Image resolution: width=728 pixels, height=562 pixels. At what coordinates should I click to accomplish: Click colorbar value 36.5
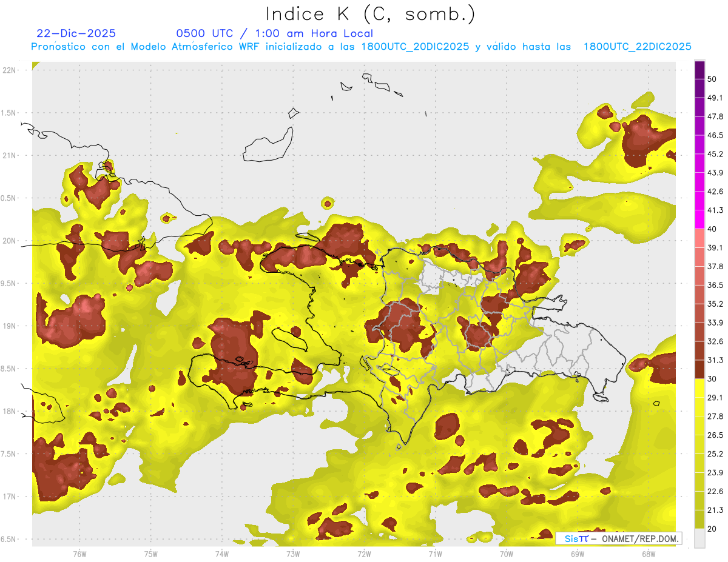pos(715,285)
